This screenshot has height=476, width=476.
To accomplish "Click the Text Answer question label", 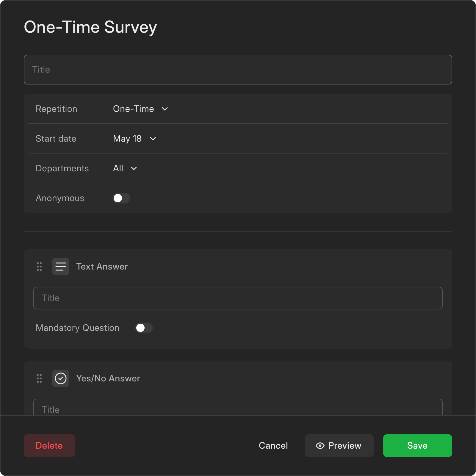I will 102,267.
